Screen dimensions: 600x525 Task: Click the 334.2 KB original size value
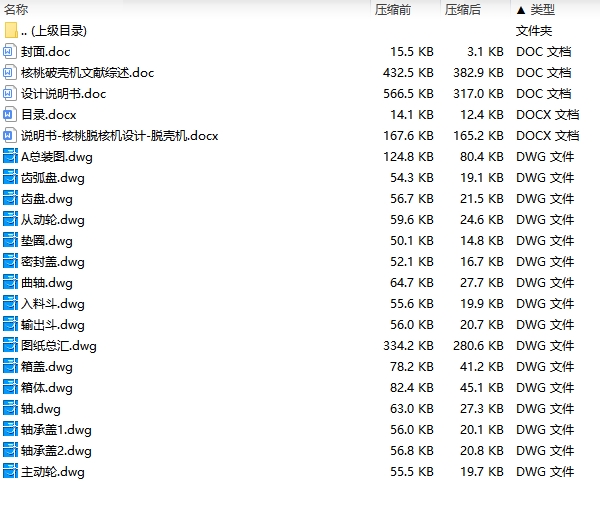[x=408, y=346]
